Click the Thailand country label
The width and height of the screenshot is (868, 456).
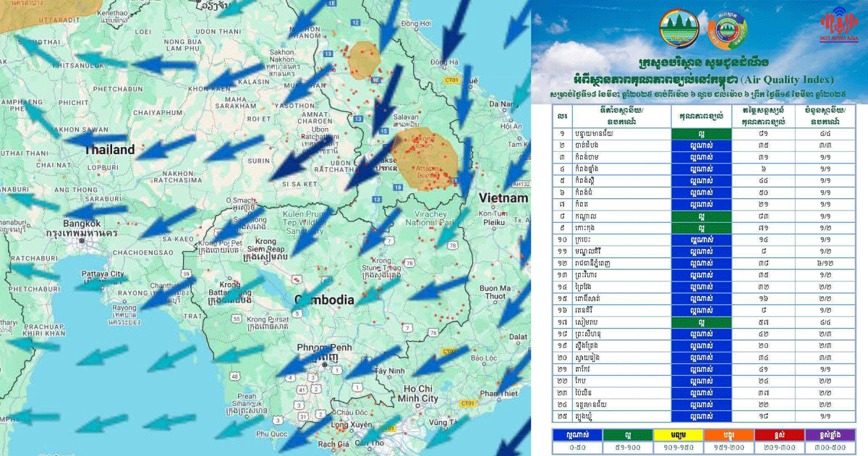pyautogui.click(x=110, y=150)
